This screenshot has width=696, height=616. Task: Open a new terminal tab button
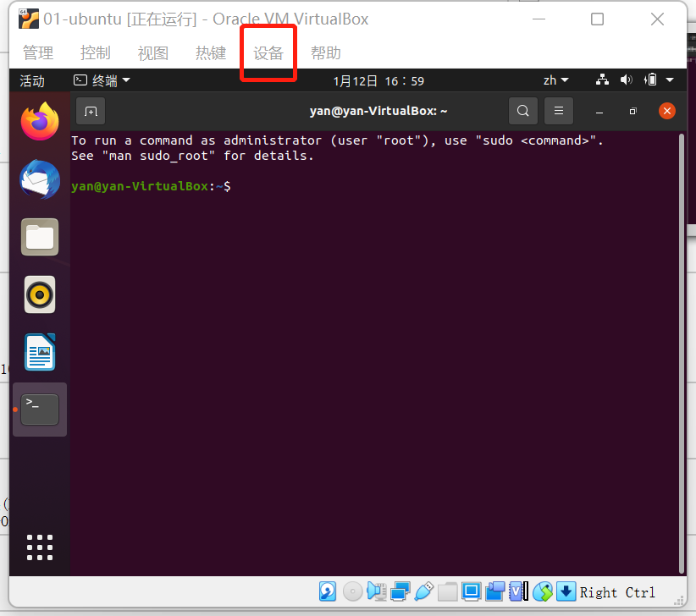point(91,111)
